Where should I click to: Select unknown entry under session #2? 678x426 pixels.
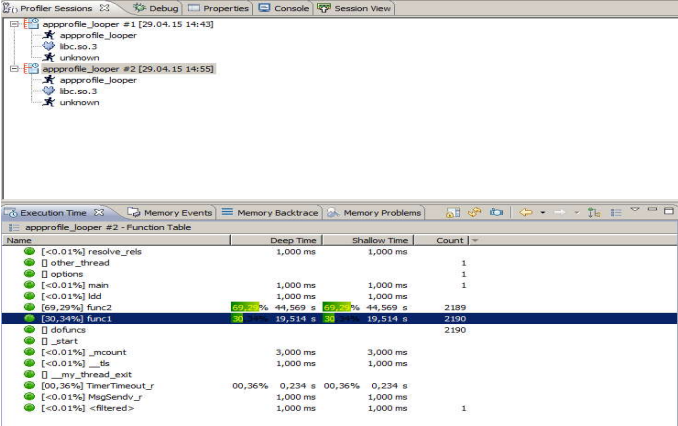pos(79,102)
